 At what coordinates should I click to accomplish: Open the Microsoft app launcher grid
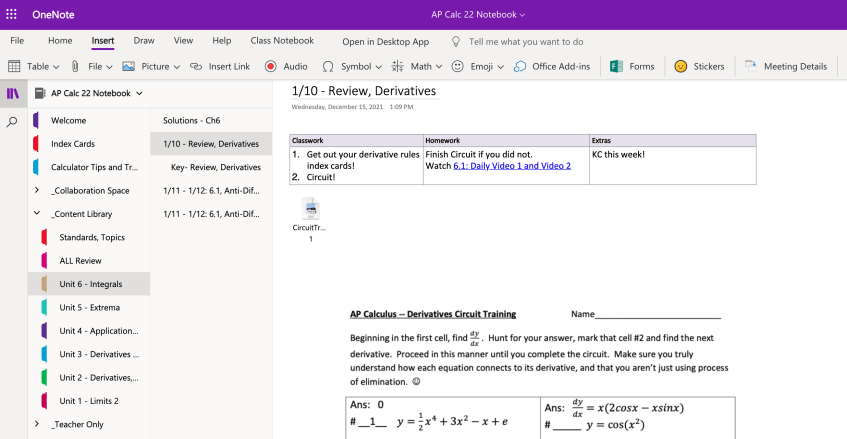pyautogui.click(x=13, y=15)
